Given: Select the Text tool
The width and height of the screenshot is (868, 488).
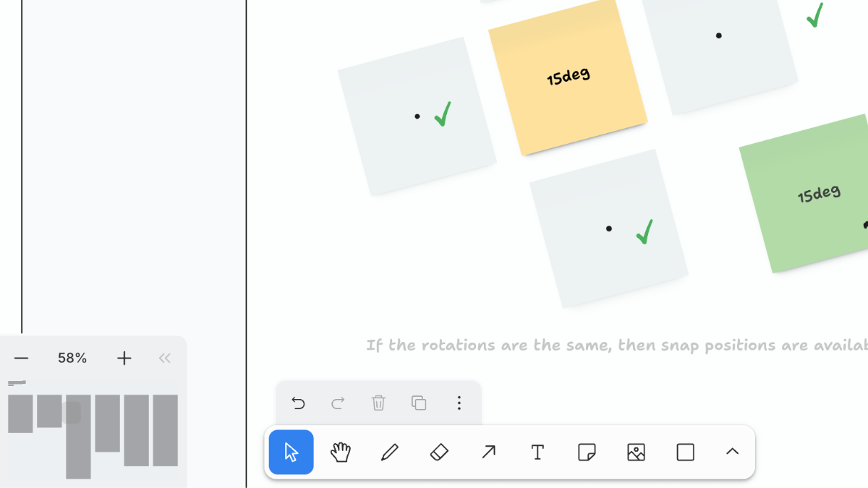Looking at the screenshot, I should click(537, 453).
